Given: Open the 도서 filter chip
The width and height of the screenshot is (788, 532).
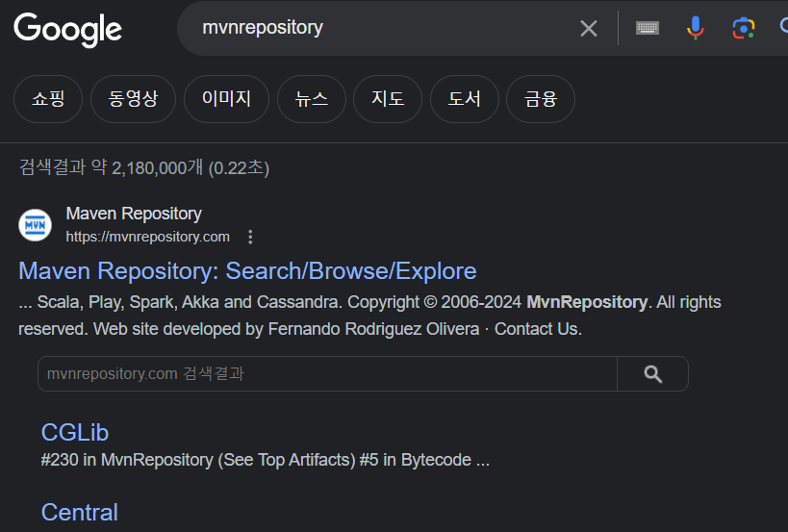Looking at the screenshot, I should coord(465,99).
